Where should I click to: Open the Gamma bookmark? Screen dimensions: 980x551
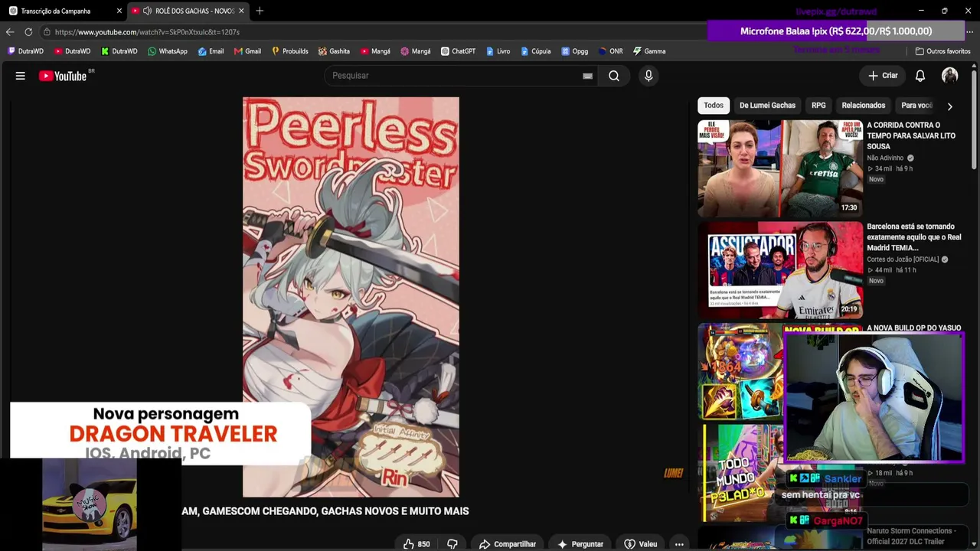(649, 51)
